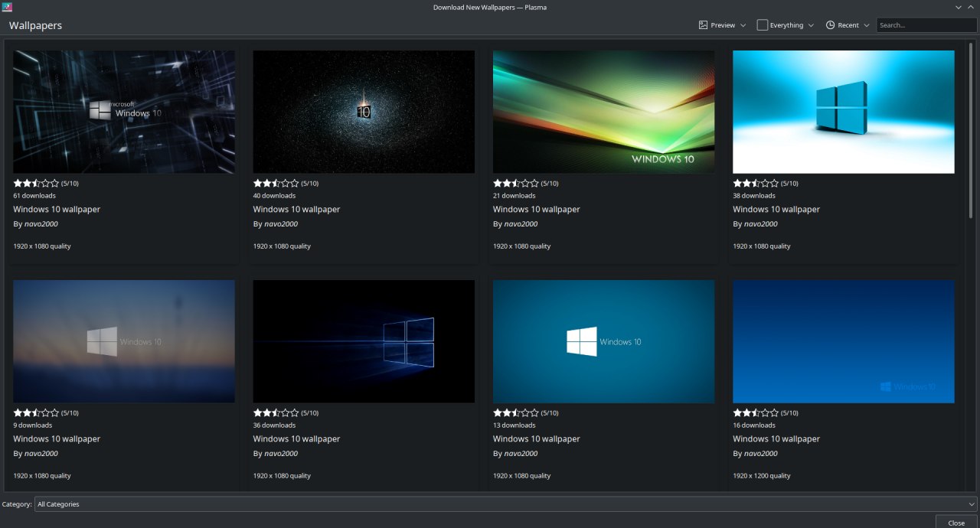Select the teal flat Windows 10 logo thumbnail
The width and height of the screenshot is (980, 528).
pyautogui.click(x=604, y=341)
